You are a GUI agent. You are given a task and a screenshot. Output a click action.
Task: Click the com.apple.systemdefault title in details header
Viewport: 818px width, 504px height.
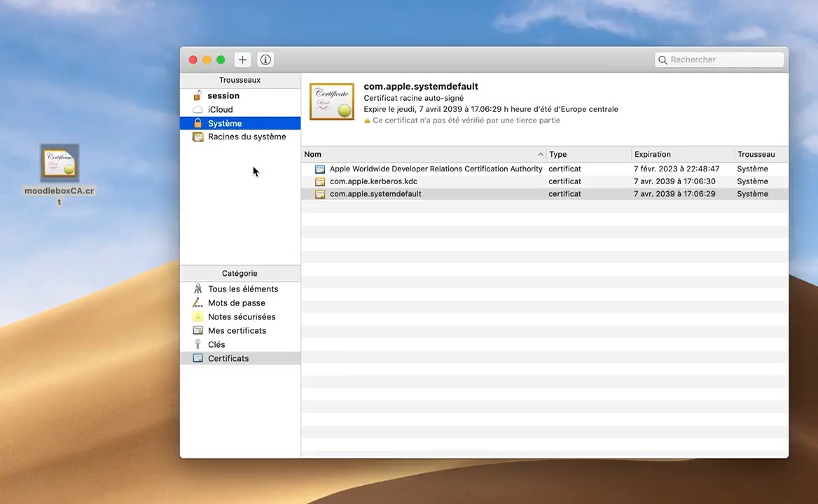(421, 87)
